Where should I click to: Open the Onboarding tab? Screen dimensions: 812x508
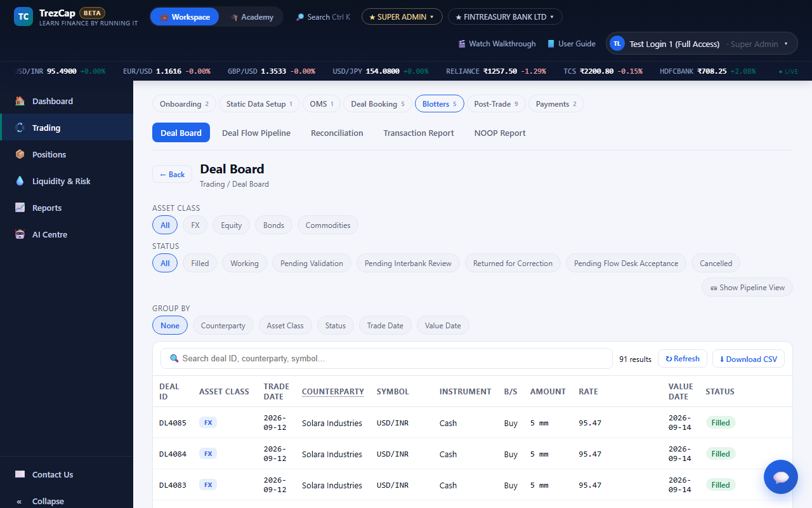coord(184,104)
